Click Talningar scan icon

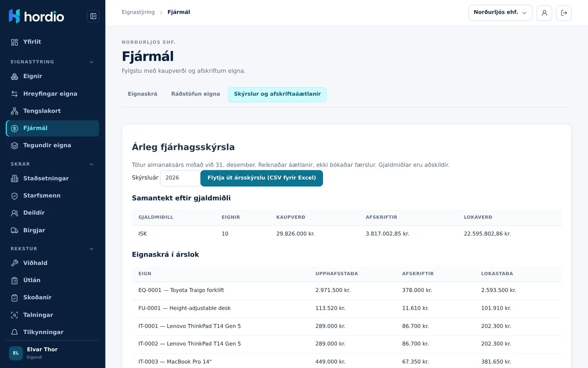tap(15, 315)
